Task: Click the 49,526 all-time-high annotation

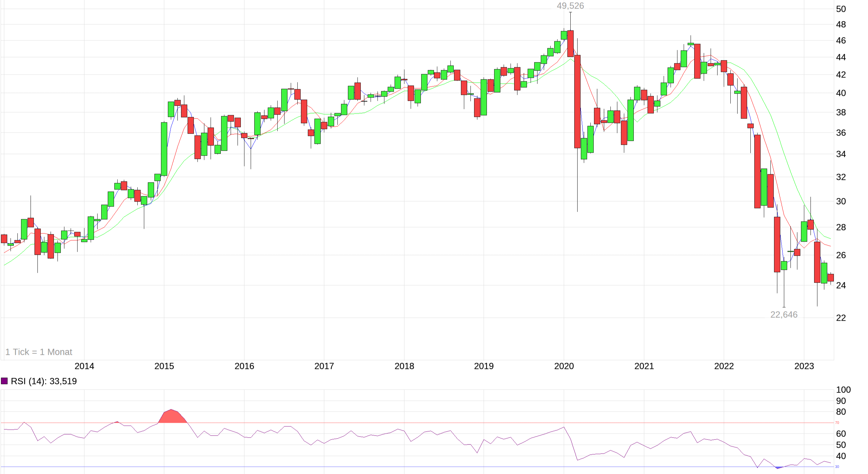Action: pos(570,6)
